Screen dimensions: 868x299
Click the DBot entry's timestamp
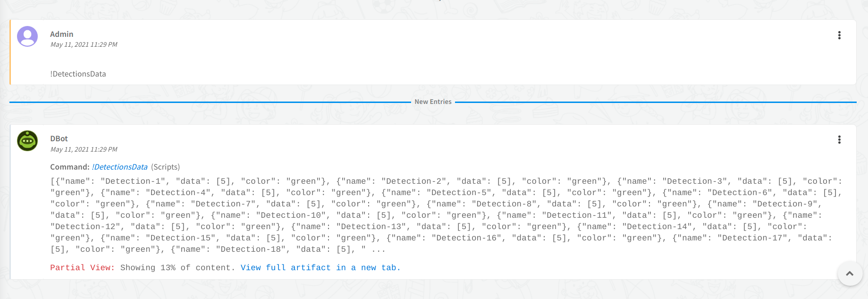coord(84,150)
